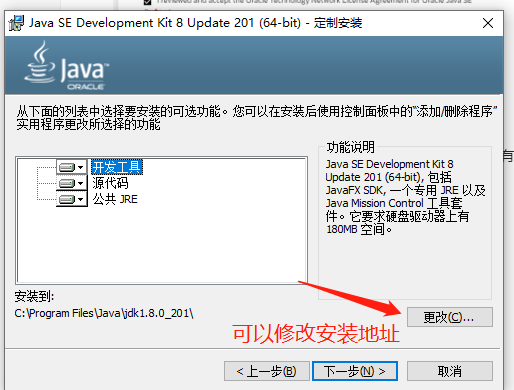Image resolution: width=514 pixels, height=390 pixels.
Task: Select the 开发工具 tree item
Action: [x=117, y=167]
